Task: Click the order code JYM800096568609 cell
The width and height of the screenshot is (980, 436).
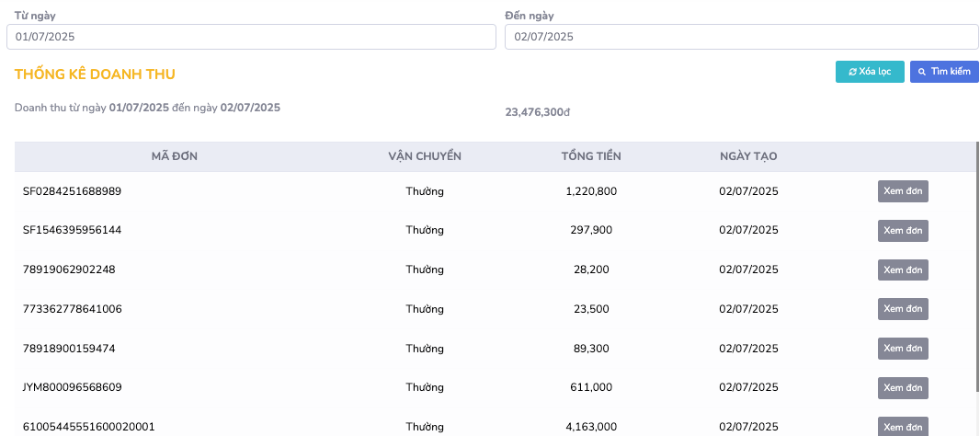Action: 73,388
